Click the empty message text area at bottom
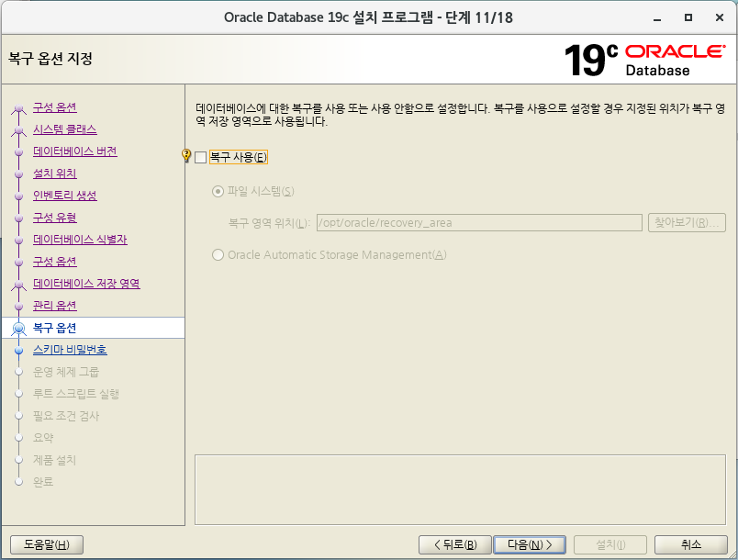Screen dimensions: 738x560 pyautogui.click(x=460, y=489)
